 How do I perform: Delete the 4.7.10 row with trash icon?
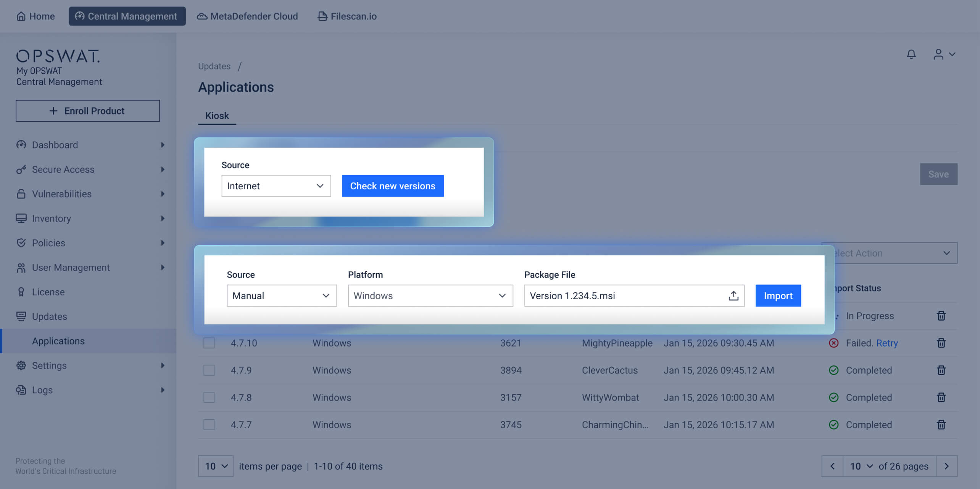(941, 343)
